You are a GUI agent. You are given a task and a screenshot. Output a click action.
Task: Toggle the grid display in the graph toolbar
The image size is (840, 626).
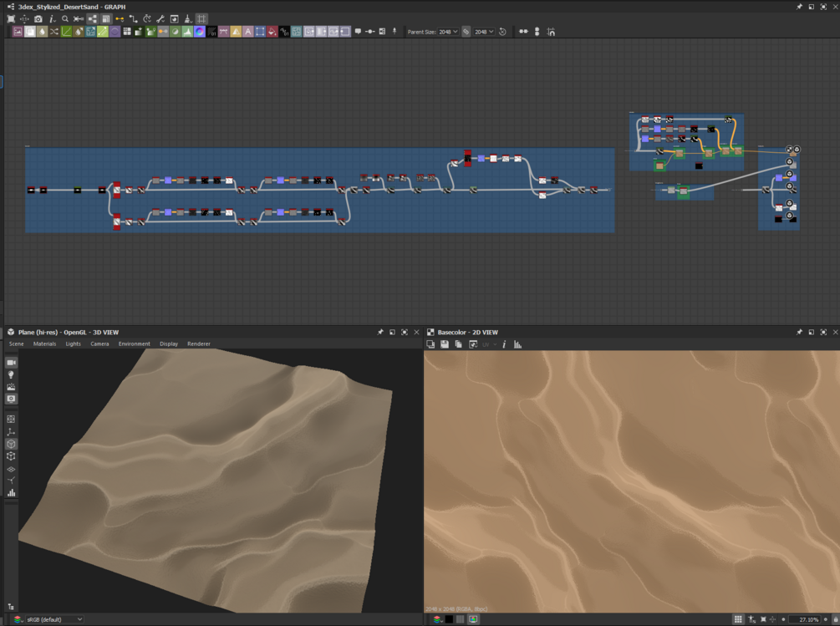click(x=201, y=18)
